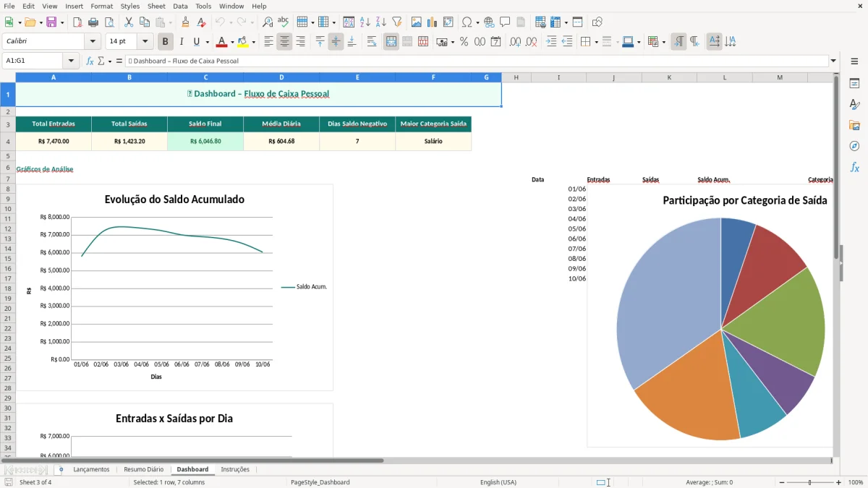Click the Export as PDF icon
This screenshot has height=488, width=868.
(77, 22)
